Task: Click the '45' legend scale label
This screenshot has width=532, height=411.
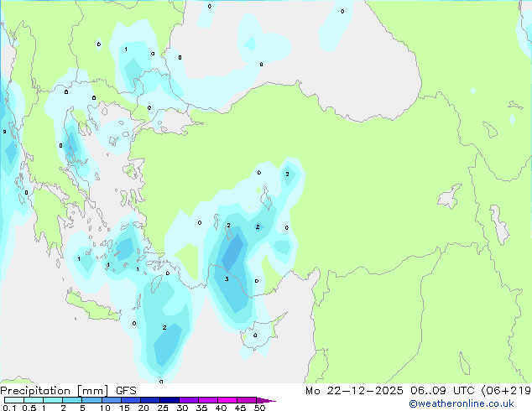Action: [240, 408]
